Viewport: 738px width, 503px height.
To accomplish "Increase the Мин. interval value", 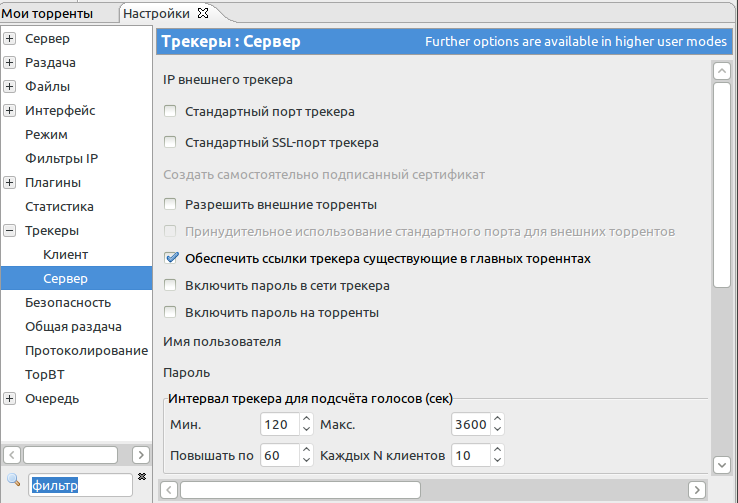I will tap(306, 419).
